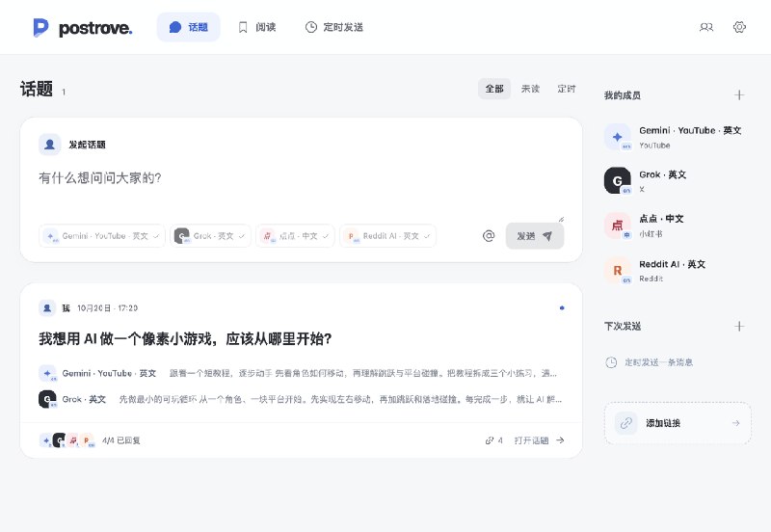Viewport: 771px width, 532px height.
Task: Click the clock icon beside 定时发送一条消息
Action: 611,362
